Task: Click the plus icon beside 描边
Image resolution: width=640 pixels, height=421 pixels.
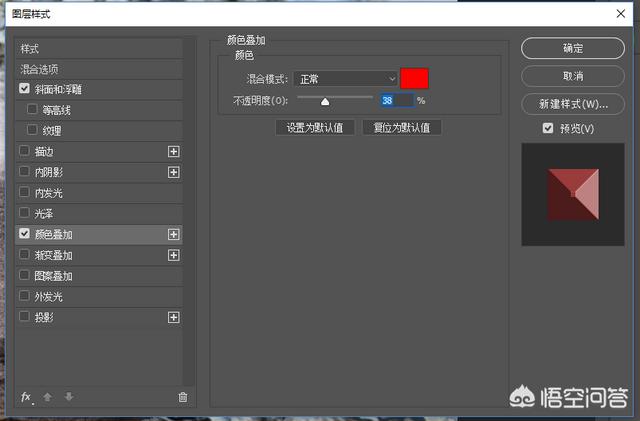Action: [173, 151]
